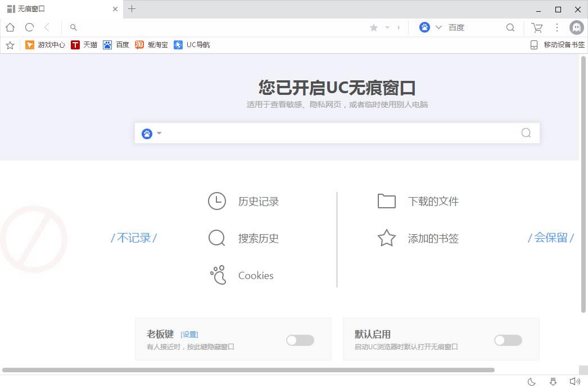Click speaker sound icon in status bar
This screenshot has height=388, width=588.
click(575, 382)
